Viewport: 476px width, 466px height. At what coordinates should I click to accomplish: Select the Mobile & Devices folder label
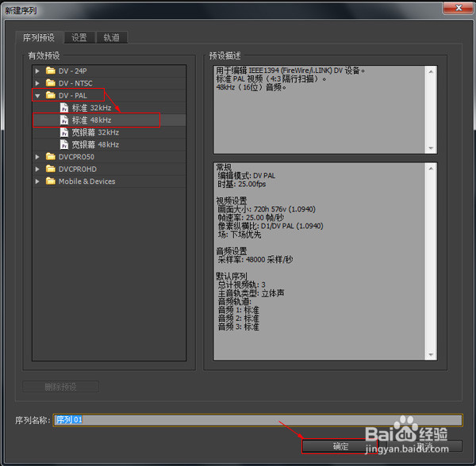86,181
